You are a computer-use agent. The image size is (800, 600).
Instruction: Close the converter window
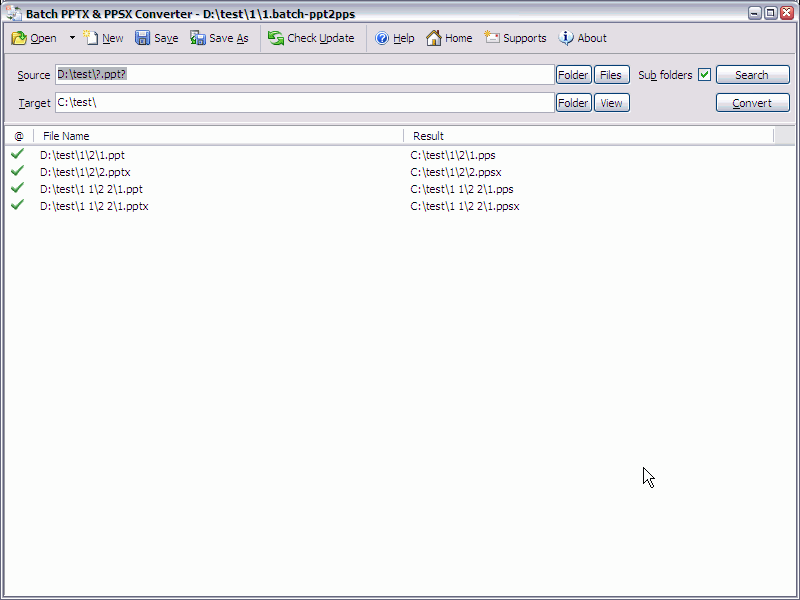coord(787,13)
